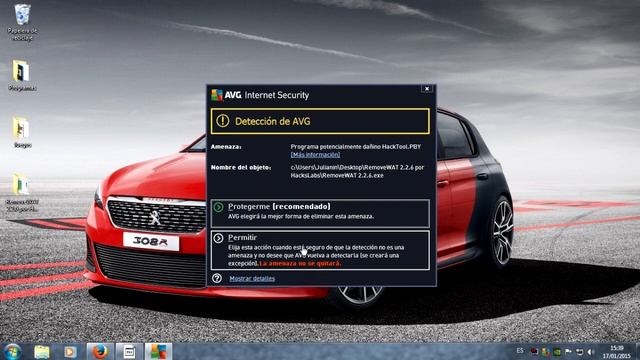The width and height of the screenshot is (640, 360).
Task: Select the RemoveWAT folder on desktop
Action: pos(22,192)
